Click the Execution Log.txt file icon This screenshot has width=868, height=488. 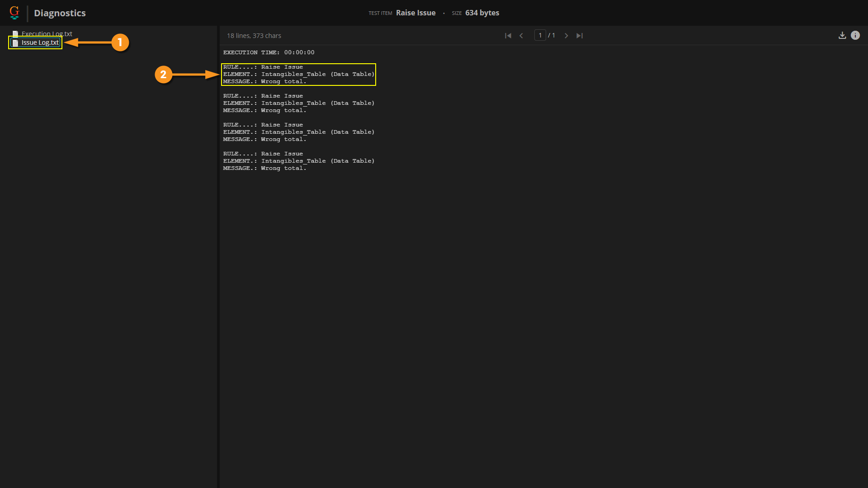pyautogui.click(x=15, y=34)
